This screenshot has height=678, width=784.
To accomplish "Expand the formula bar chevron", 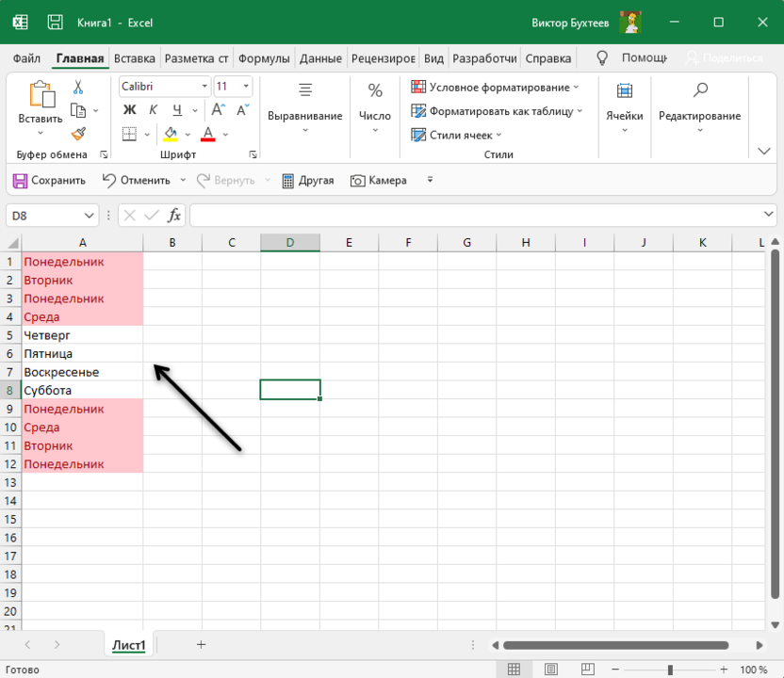I will click(769, 215).
